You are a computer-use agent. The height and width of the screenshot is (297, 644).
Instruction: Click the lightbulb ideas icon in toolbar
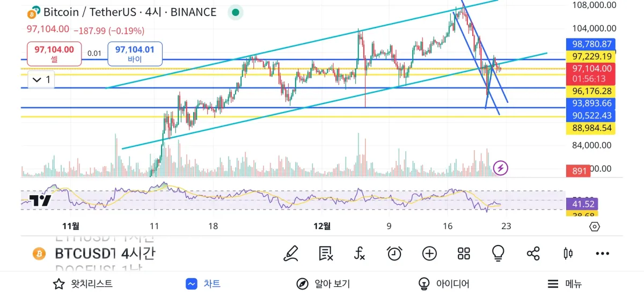[498, 253]
